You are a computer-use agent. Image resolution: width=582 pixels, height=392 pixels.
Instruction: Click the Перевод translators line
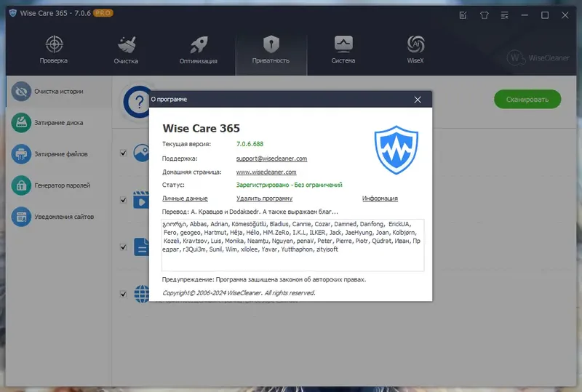[x=250, y=212]
